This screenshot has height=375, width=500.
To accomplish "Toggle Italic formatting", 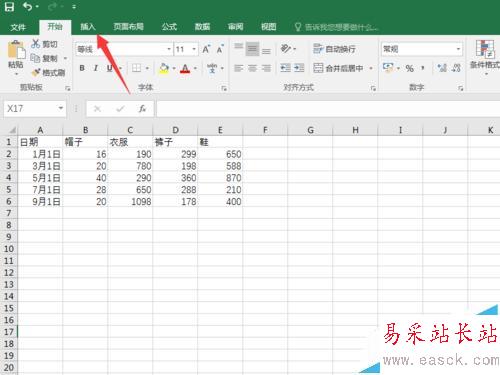I will [x=96, y=68].
